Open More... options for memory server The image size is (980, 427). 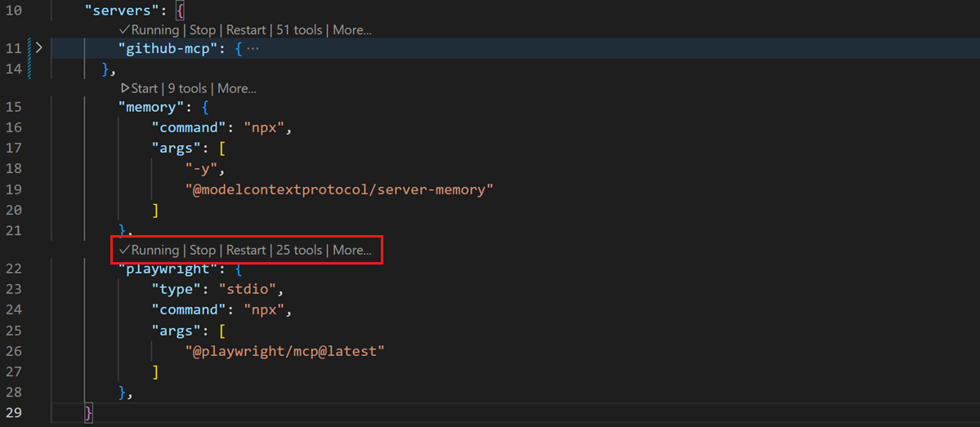pos(237,88)
